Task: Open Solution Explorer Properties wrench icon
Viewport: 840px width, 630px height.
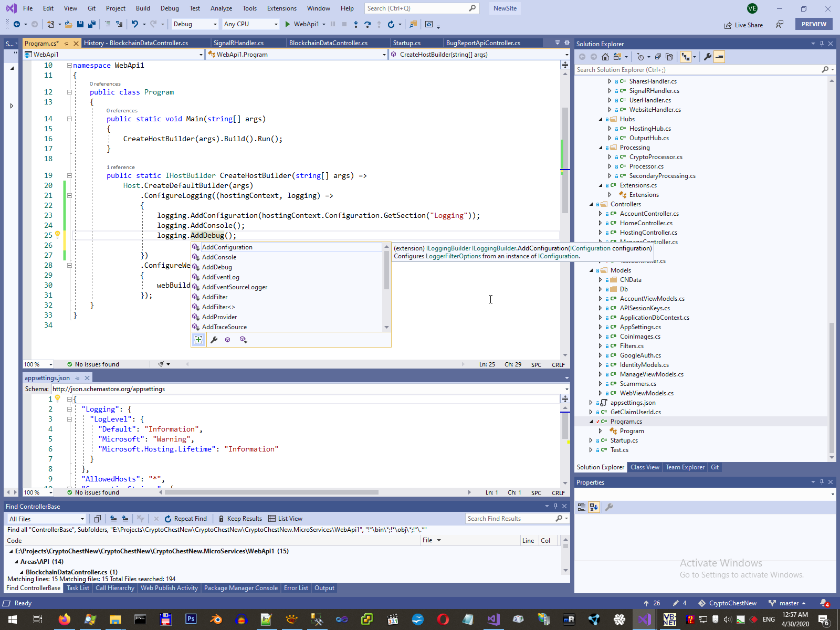Action: coord(707,57)
